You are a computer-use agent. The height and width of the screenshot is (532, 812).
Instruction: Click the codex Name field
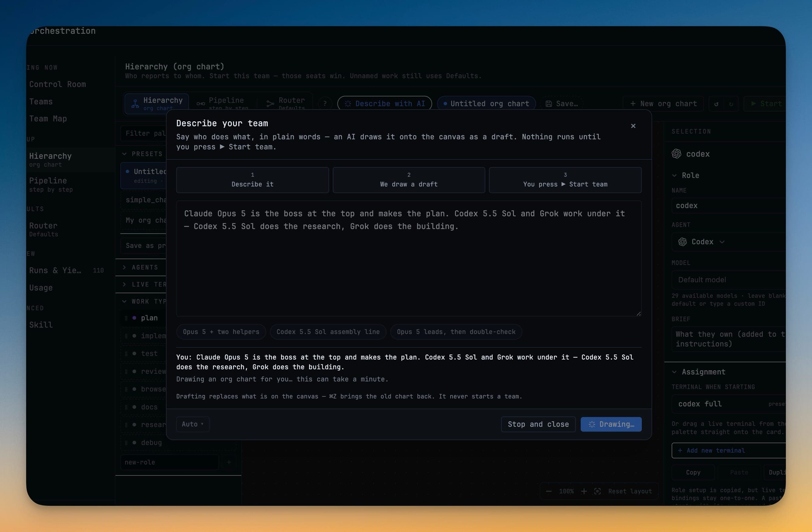pos(728,206)
